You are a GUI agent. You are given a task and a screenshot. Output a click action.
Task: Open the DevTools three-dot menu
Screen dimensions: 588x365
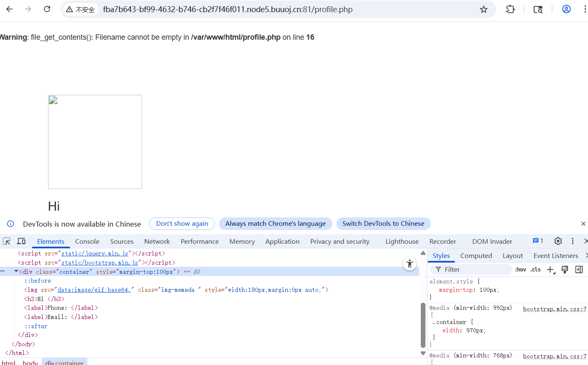click(573, 241)
